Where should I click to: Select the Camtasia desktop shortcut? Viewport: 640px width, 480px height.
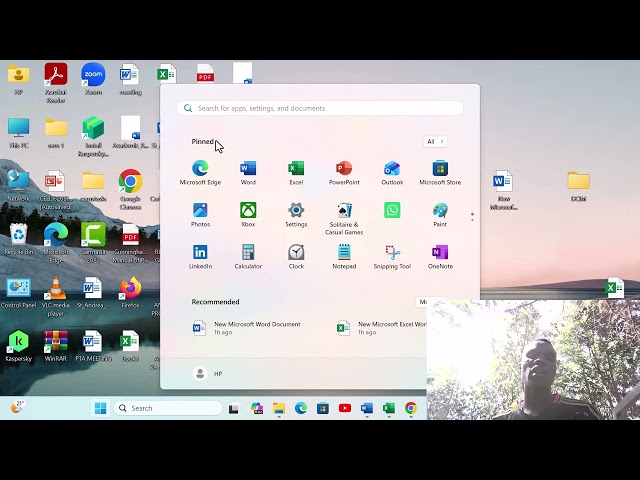coord(93,243)
